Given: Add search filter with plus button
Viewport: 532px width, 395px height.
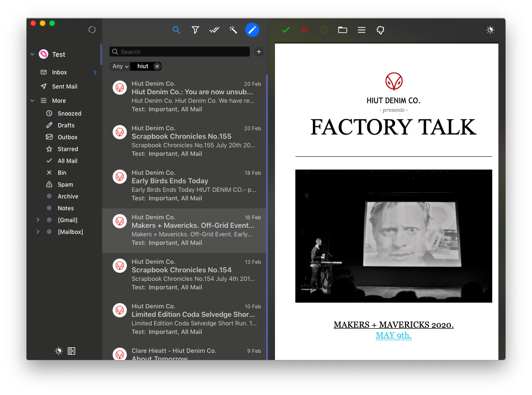Looking at the screenshot, I should coord(259,52).
